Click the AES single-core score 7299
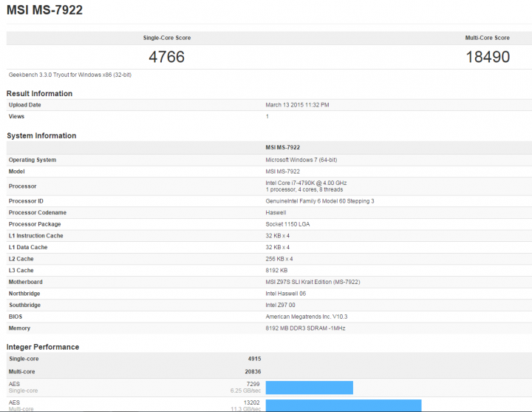Viewport: 532px width, 412px height. pos(253,384)
